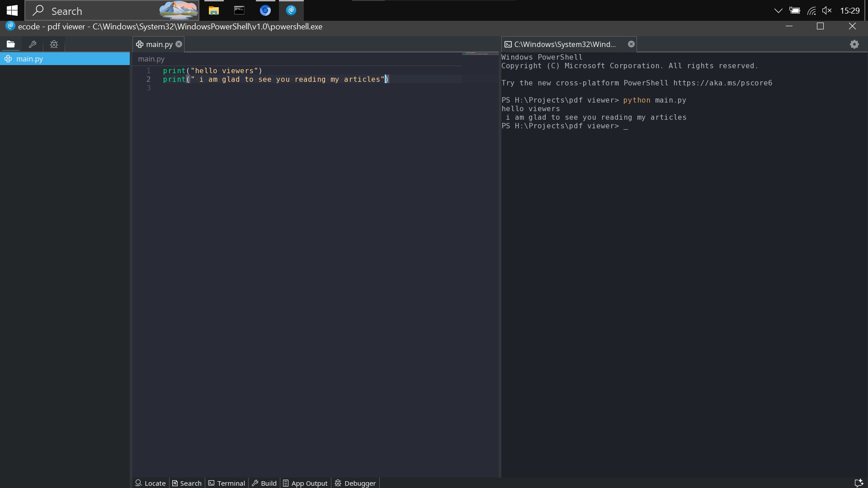Close the PowerShell terminal tab
Screen dimensions: 868x488
click(631, 44)
